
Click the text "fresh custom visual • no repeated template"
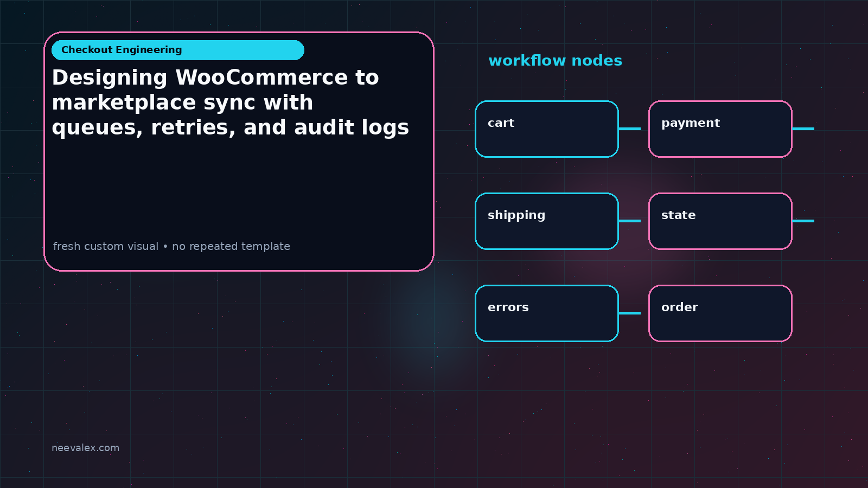pos(171,246)
